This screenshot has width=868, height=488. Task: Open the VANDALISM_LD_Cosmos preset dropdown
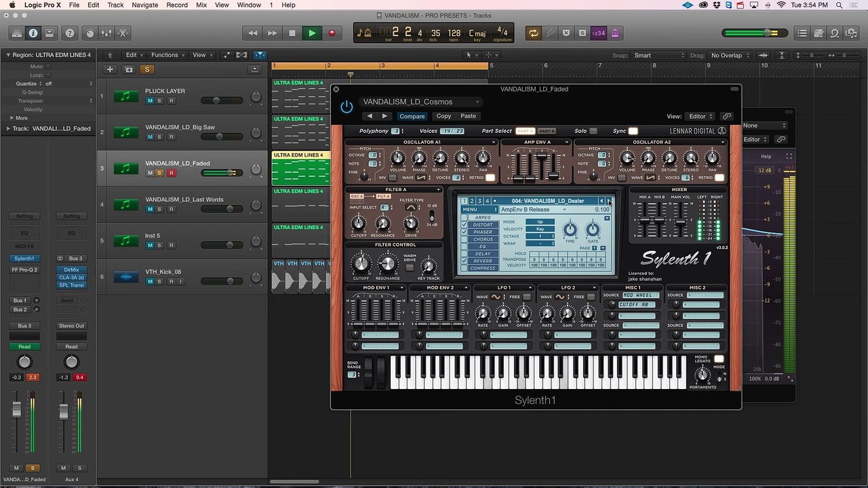[x=421, y=102]
